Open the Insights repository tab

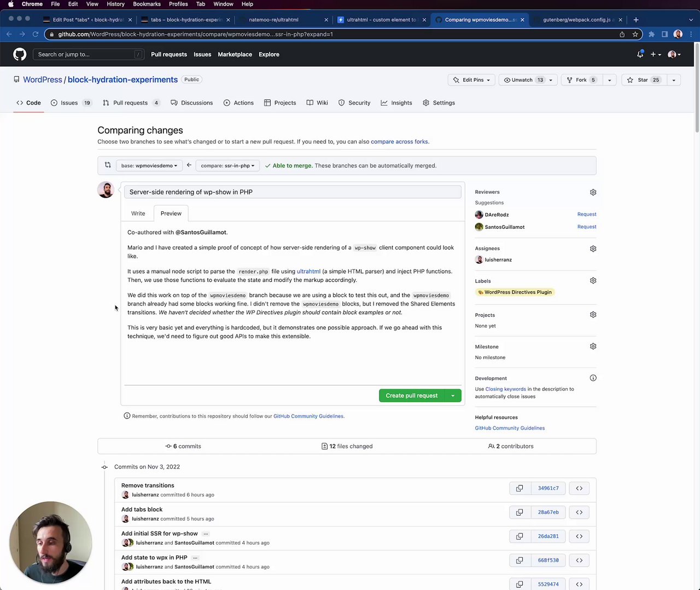coord(396,103)
